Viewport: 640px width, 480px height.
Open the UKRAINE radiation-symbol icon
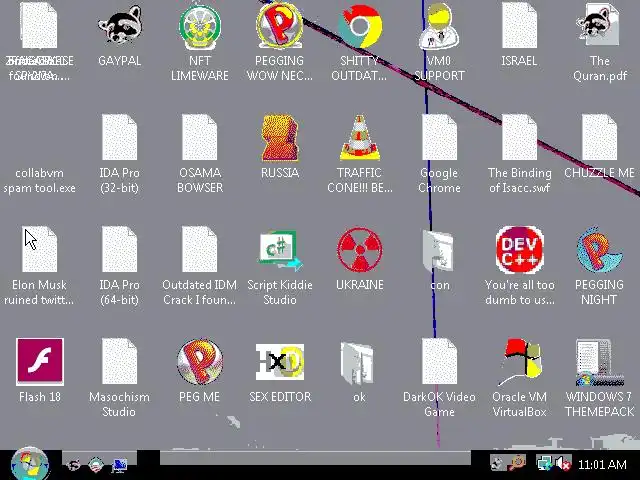coord(360,249)
